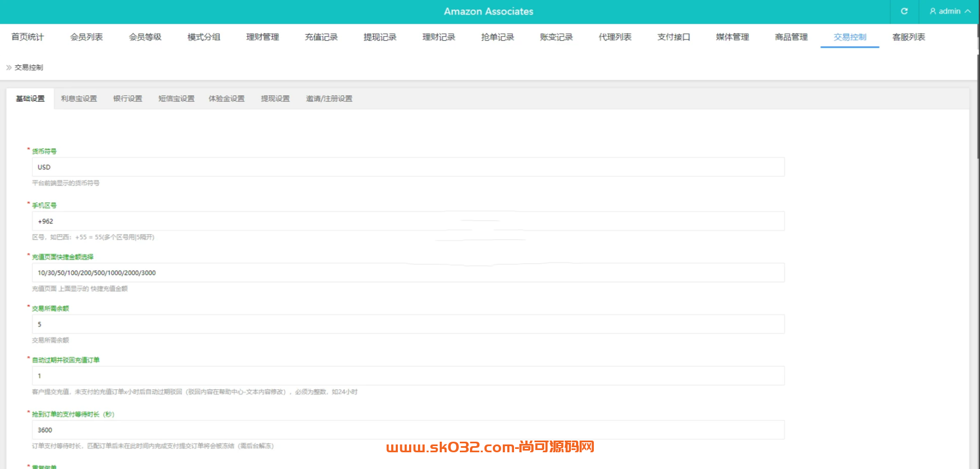Open 充值记录 menu
980x469 pixels.
(321, 37)
